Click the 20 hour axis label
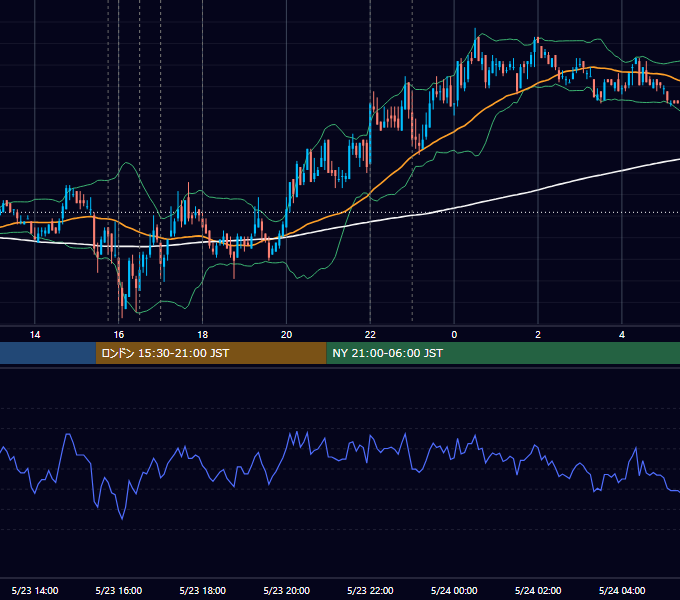This screenshot has width=680, height=600. pyautogui.click(x=286, y=335)
